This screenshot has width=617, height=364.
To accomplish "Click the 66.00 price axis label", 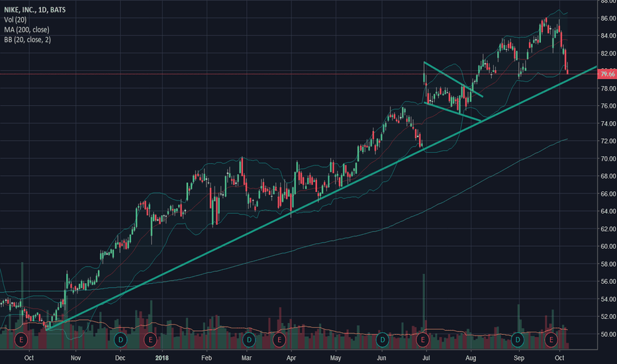I will tap(608, 194).
